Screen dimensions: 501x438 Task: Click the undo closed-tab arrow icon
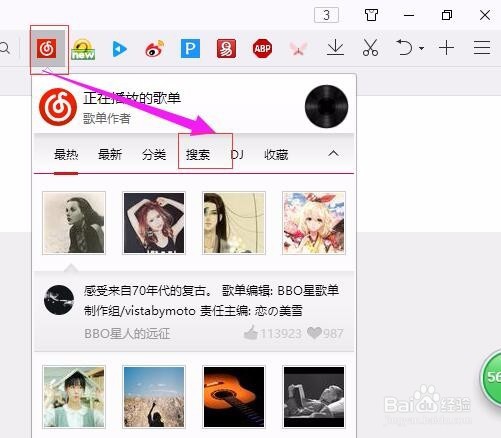[x=404, y=47]
